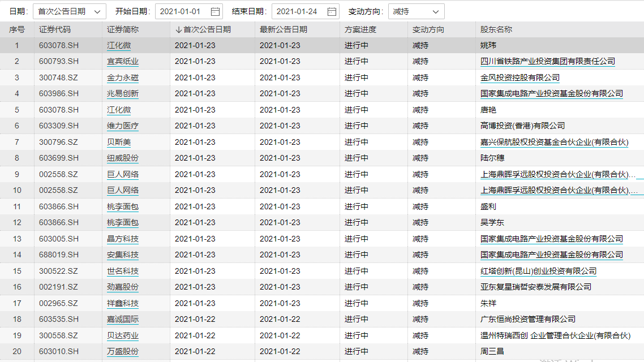This screenshot has height=362, width=644.
Task: Open 国家集成电路产业投资基金 link in row 13
Action: click(x=552, y=239)
